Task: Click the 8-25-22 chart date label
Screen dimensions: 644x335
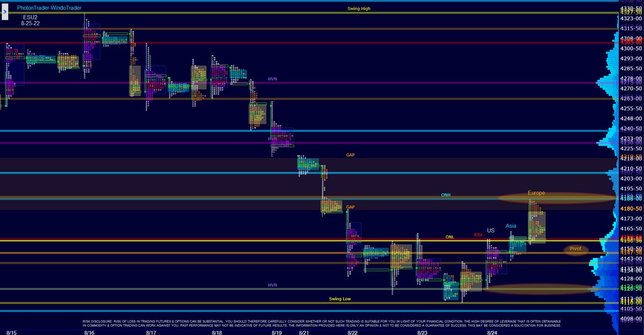Action: [31, 25]
